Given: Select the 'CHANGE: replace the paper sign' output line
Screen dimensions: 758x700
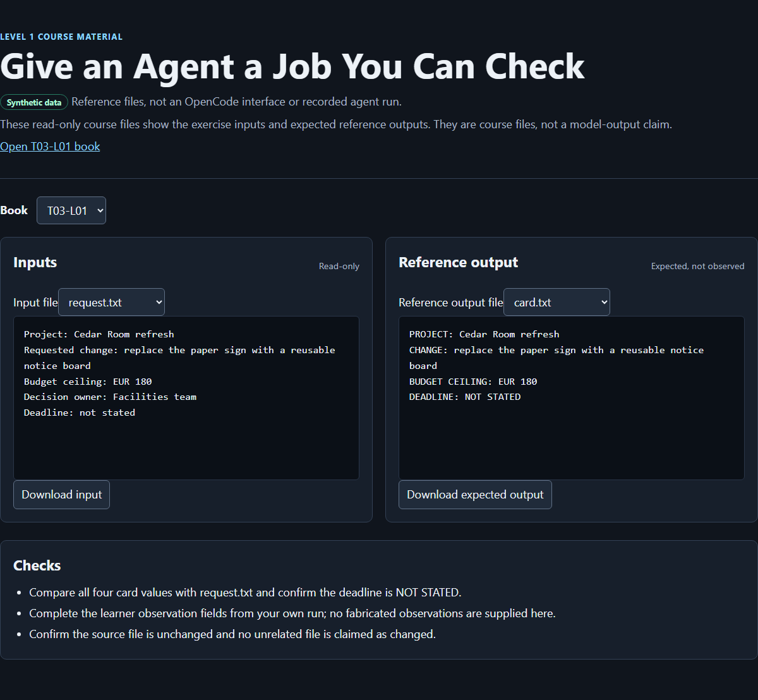Looking at the screenshot, I should click(x=556, y=358).
